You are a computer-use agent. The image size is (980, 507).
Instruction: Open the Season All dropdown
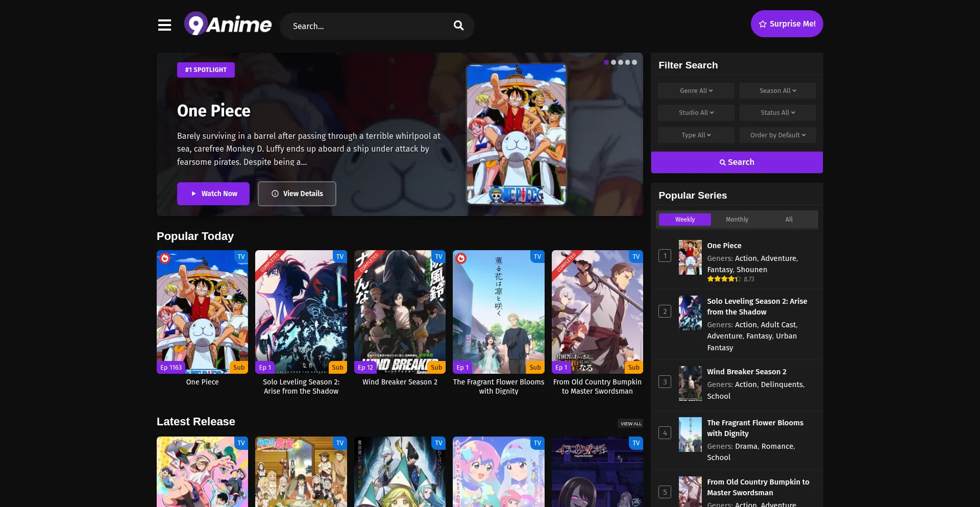click(x=778, y=91)
